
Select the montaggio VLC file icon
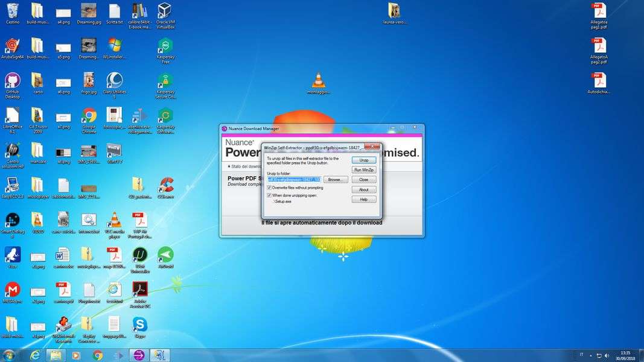[318, 83]
